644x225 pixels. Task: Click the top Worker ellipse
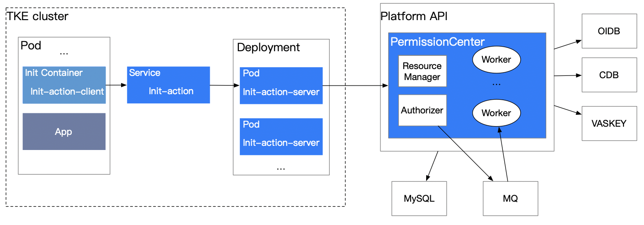click(x=496, y=59)
